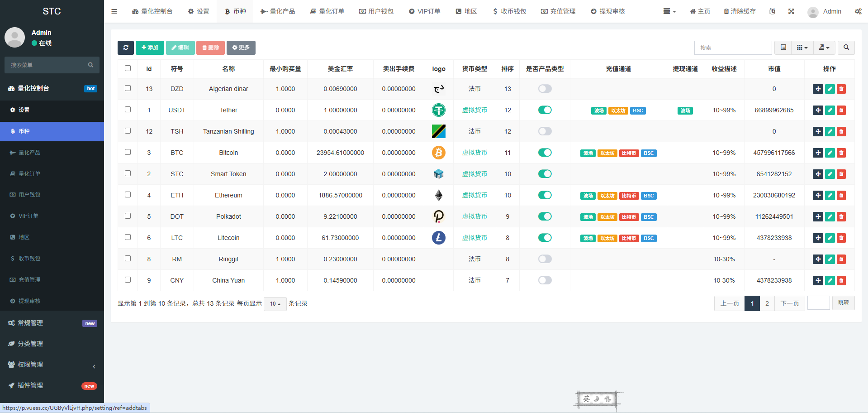Tick the checkbox for the Polkadot row

128,216
